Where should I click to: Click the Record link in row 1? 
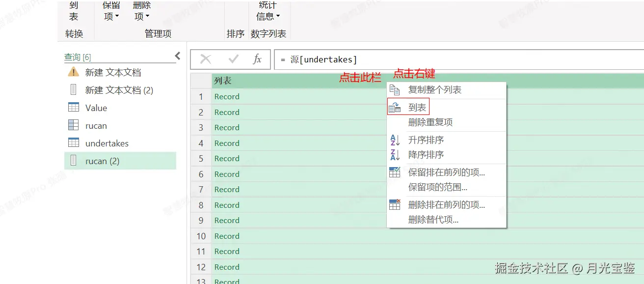[227, 97]
